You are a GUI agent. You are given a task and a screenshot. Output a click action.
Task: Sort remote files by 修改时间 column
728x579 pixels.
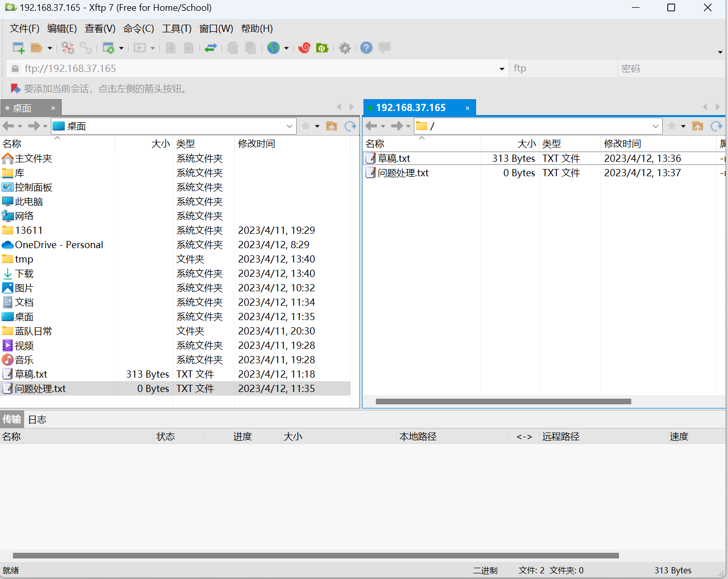pos(622,144)
